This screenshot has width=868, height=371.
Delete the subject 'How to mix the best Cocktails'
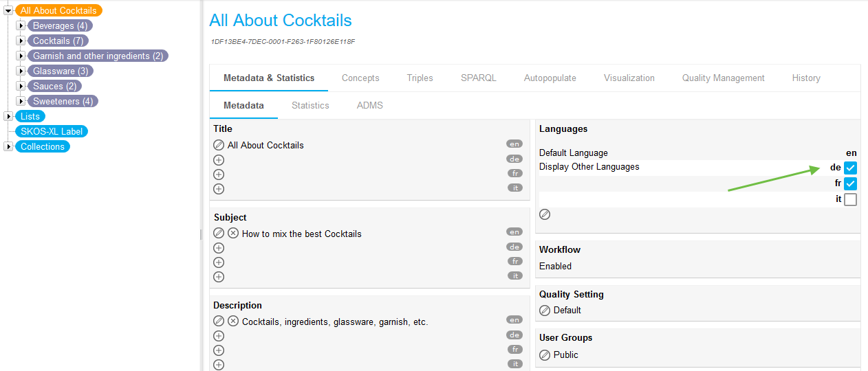point(233,234)
